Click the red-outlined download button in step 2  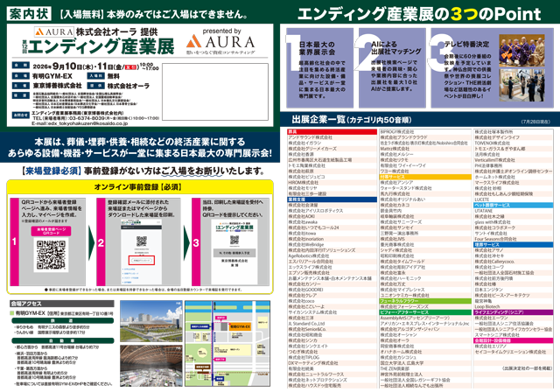[142, 260]
